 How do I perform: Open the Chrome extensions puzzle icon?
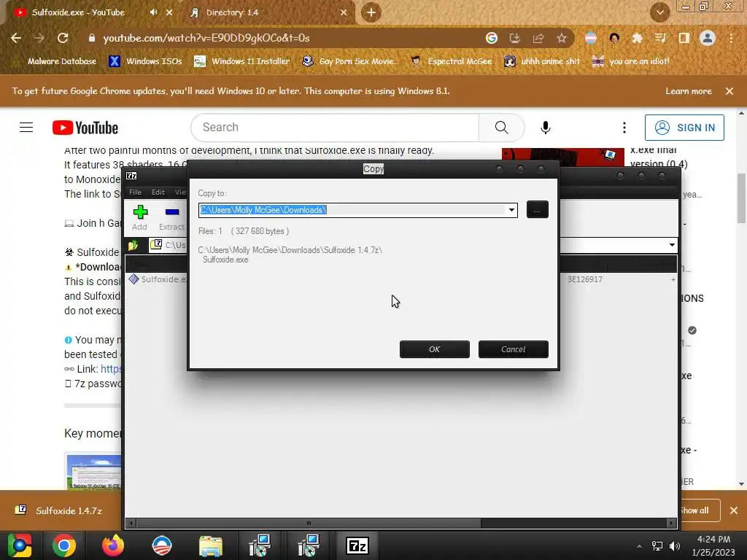(x=637, y=38)
